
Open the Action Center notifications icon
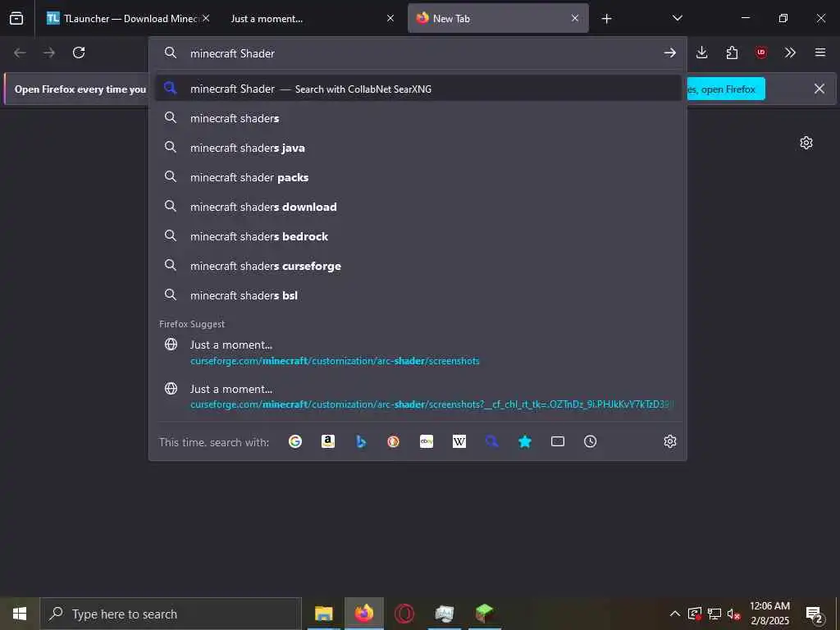pyautogui.click(x=814, y=614)
